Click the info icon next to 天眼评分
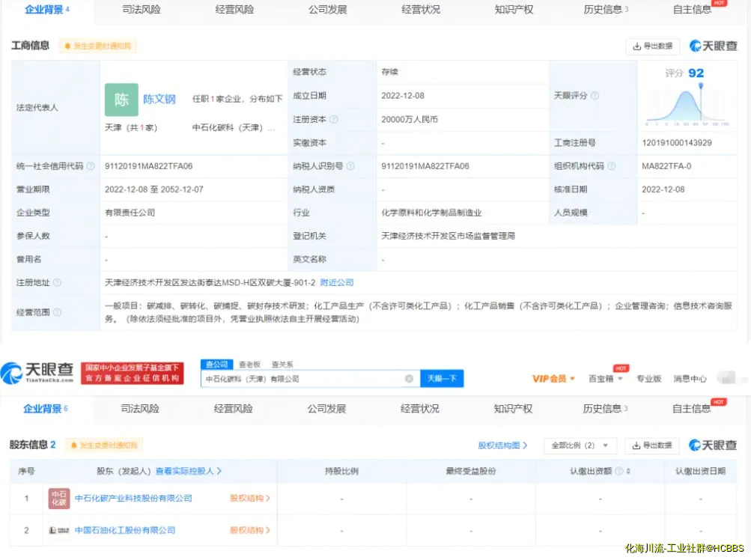The width and height of the screenshot is (751, 560). click(595, 95)
